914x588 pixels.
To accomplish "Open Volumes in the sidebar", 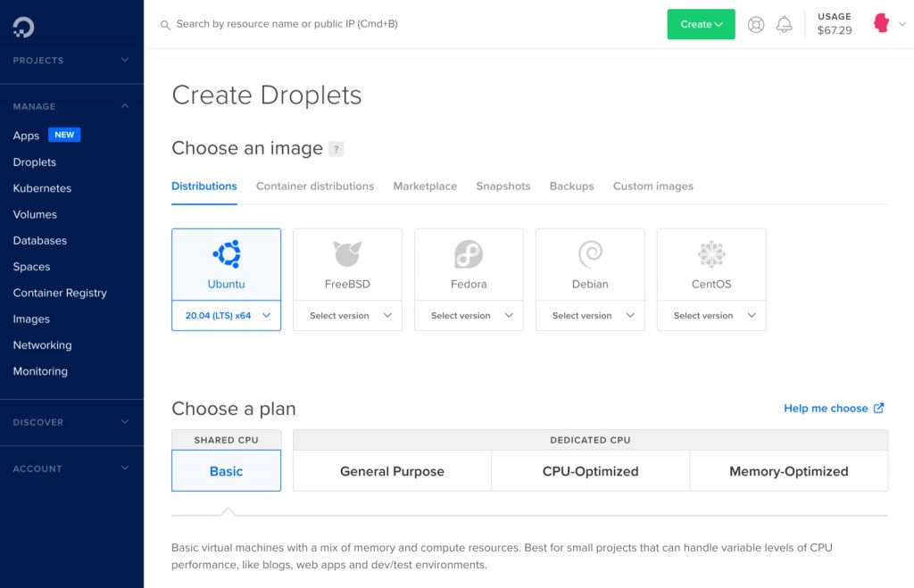I will click(x=35, y=214).
